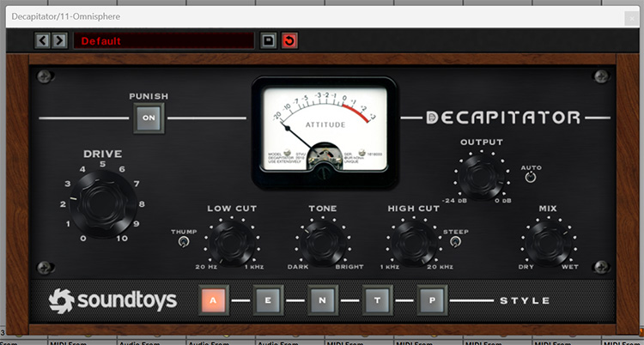Viewport: 644px width, 345px height.
Task: Click the DARK label under Tone
Action: pyautogui.click(x=298, y=267)
